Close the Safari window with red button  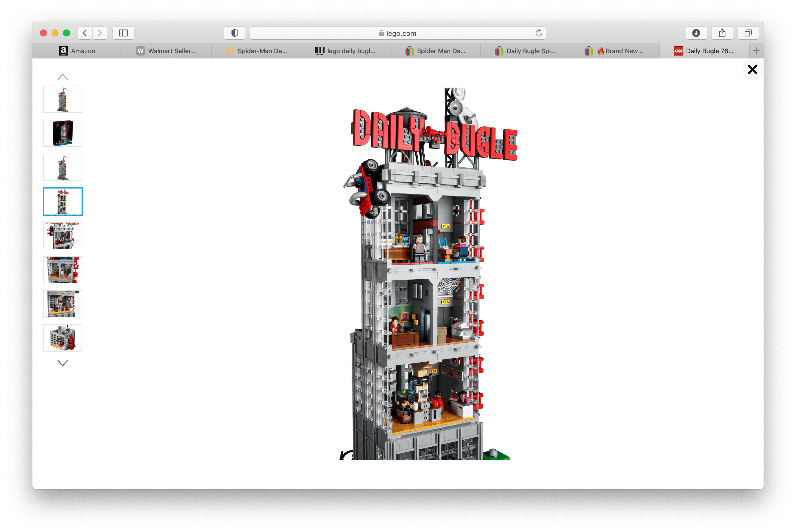click(x=43, y=33)
